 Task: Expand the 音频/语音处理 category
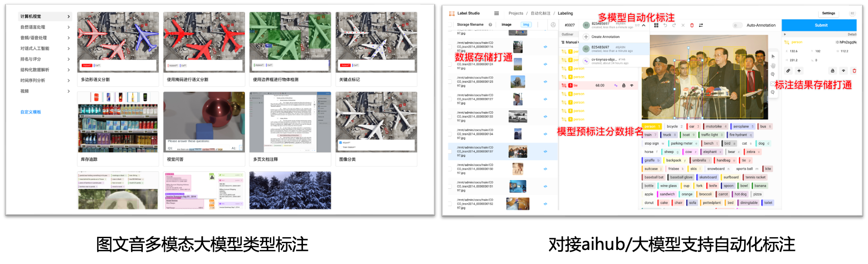44,38
